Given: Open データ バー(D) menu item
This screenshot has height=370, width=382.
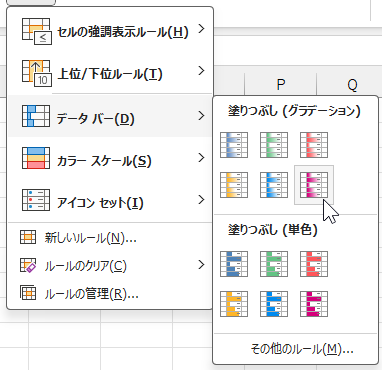Looking at the screenshot, I should click(x=110, y=116).
